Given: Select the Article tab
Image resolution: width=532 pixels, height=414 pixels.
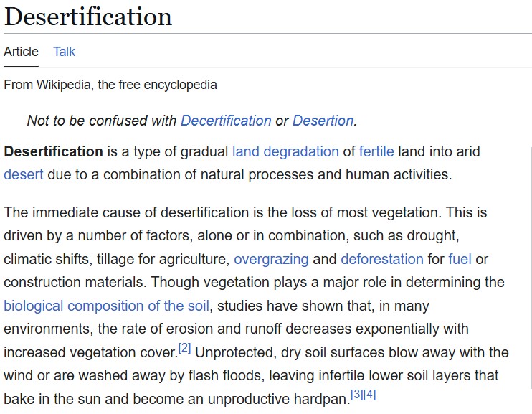Looking at the screenshot, I should point(21,52).
